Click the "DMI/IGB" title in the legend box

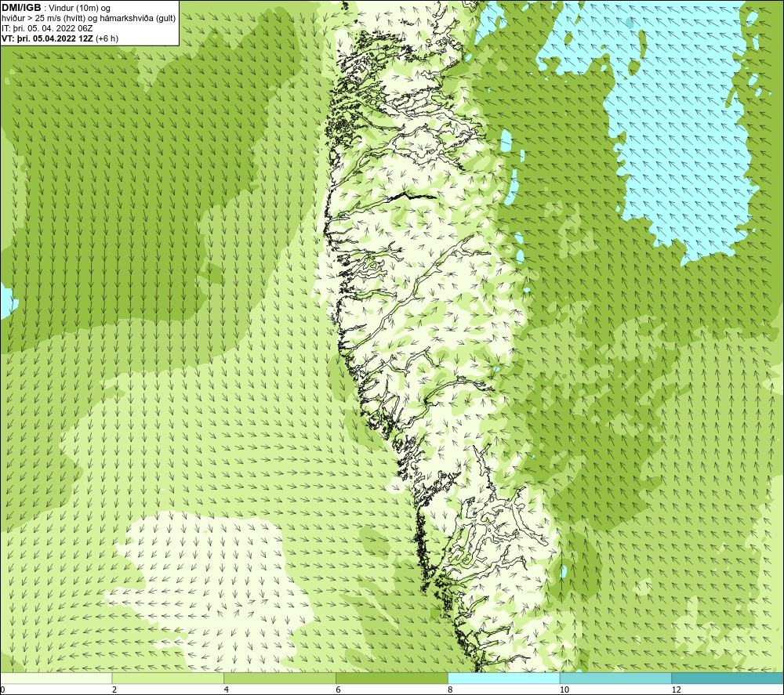point(21,8)
